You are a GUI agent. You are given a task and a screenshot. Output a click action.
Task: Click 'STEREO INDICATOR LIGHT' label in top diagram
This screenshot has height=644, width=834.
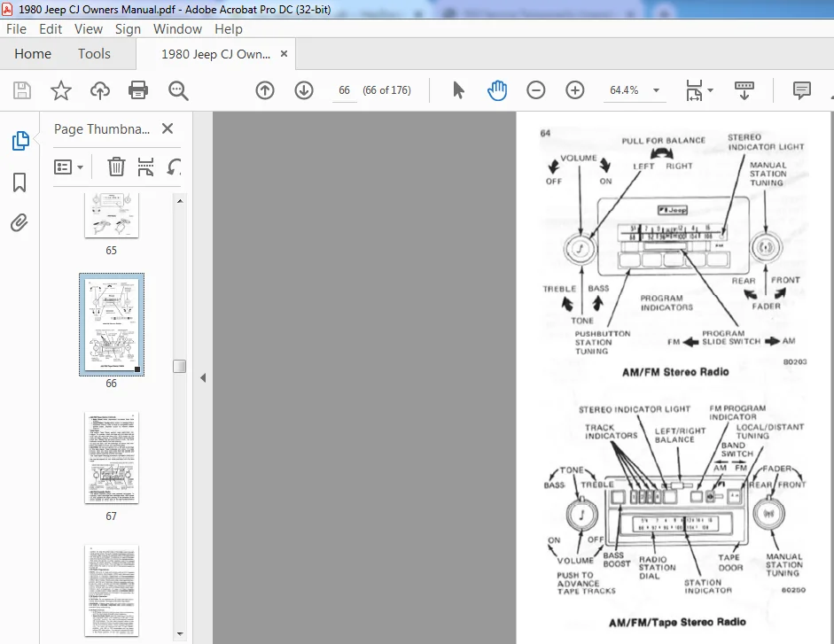(x=766, y=142)
